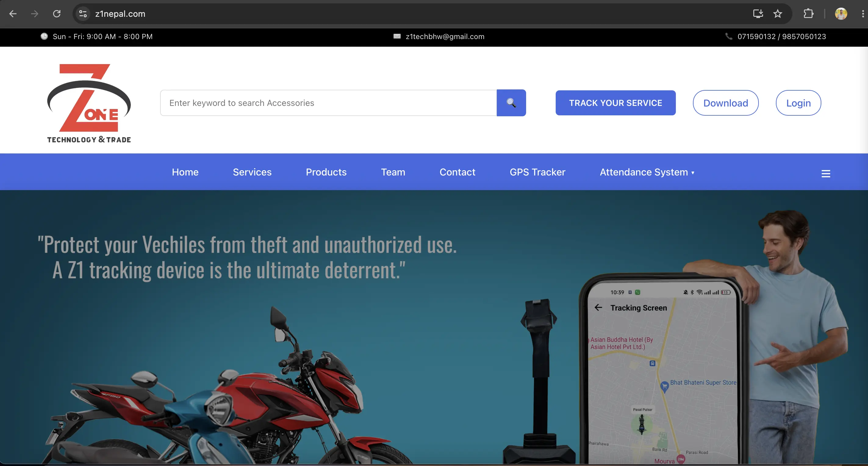Click the Bhat Bhateni Super Store map pin
The height and width of the screenshot is (466, 868).
click(x=665, y=387)
